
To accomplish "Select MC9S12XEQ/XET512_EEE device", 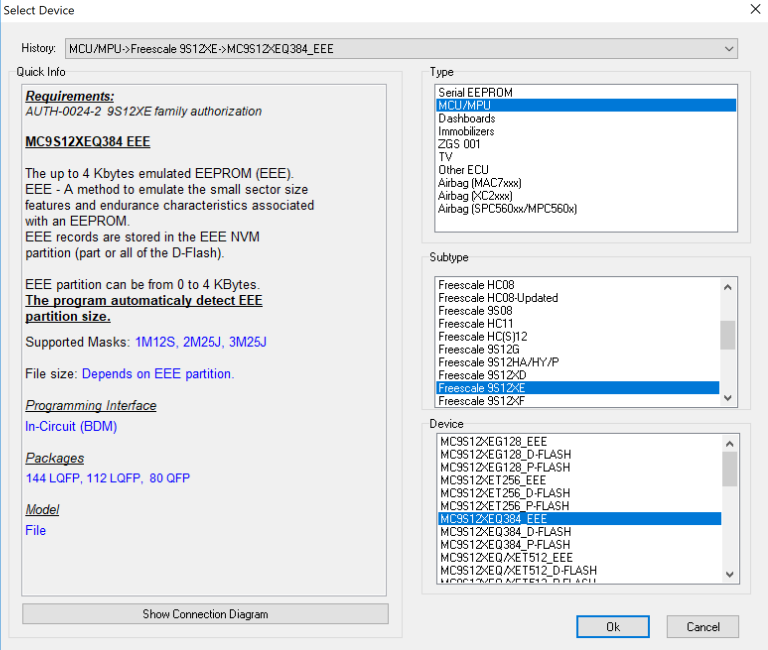I will (x=579, y=557).
